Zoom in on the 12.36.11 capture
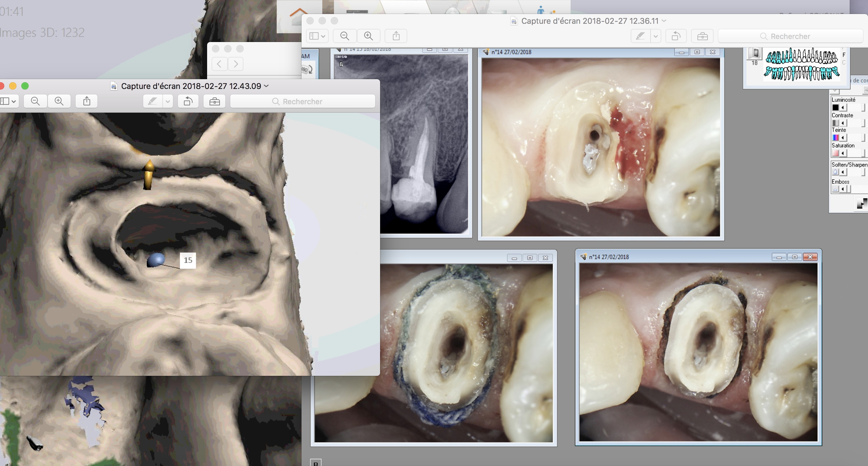 368,36
